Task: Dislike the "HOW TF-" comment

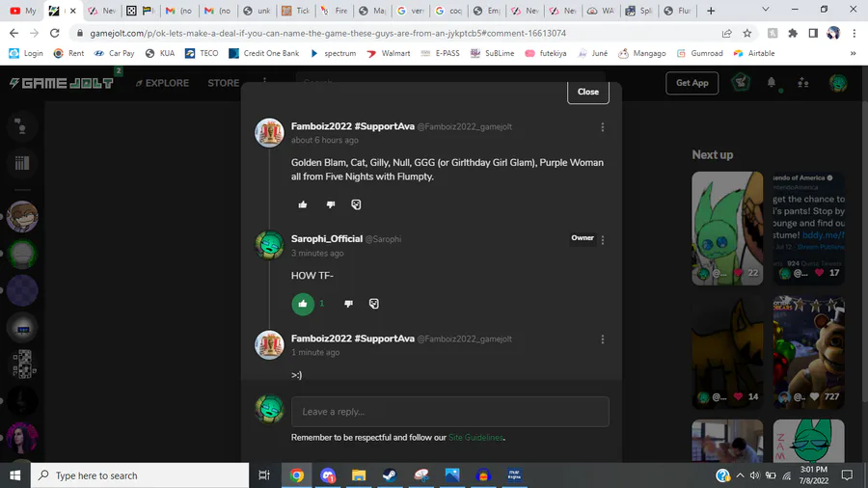Action: 348,304
